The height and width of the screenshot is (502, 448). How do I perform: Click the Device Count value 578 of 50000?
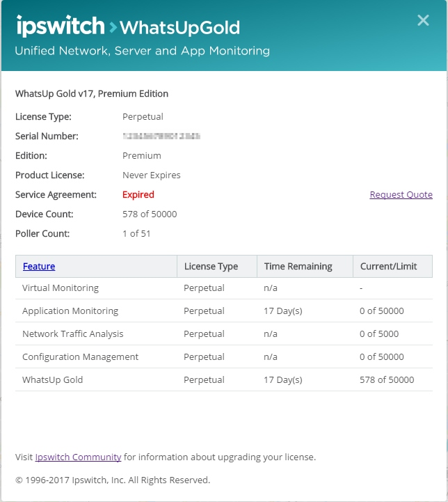pos(150,214)
